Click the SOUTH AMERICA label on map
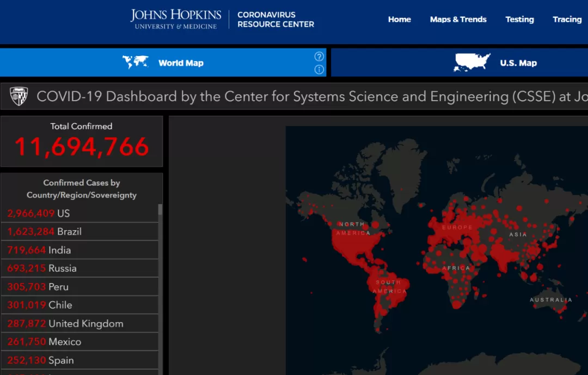The height and width of the screenshot is (375, 588). pos(390,286)
